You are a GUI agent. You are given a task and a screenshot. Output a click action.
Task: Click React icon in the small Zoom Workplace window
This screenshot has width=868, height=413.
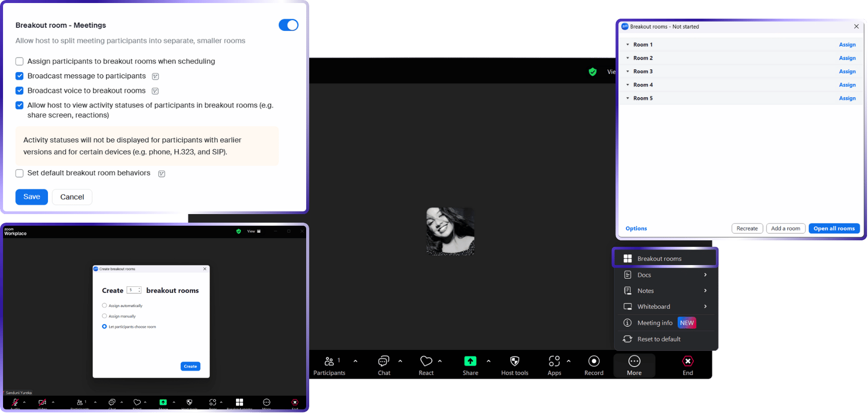(137, 402)
